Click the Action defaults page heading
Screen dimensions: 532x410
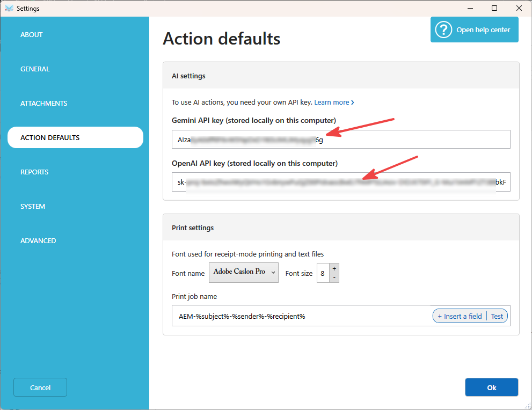coord(222,39)
